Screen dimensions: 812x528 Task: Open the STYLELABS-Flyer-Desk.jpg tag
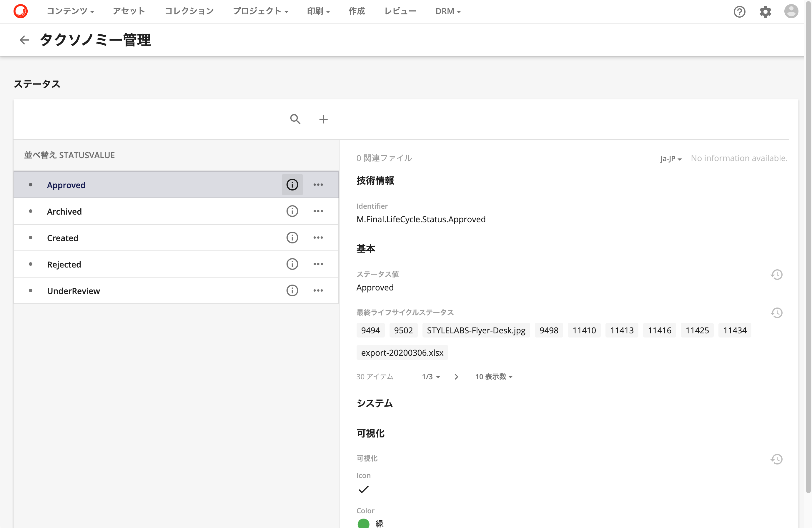click(476, 330)
